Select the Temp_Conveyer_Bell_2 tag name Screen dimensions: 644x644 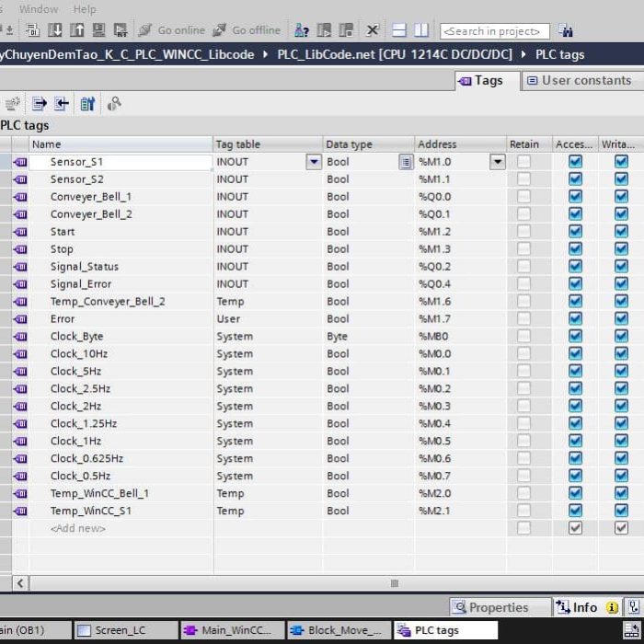point(108,302)
